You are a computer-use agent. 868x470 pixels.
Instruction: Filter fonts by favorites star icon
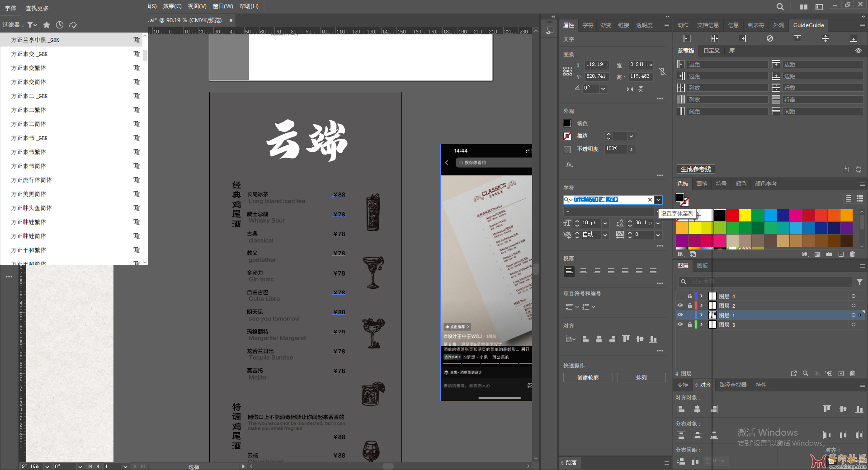pos(46,25)
